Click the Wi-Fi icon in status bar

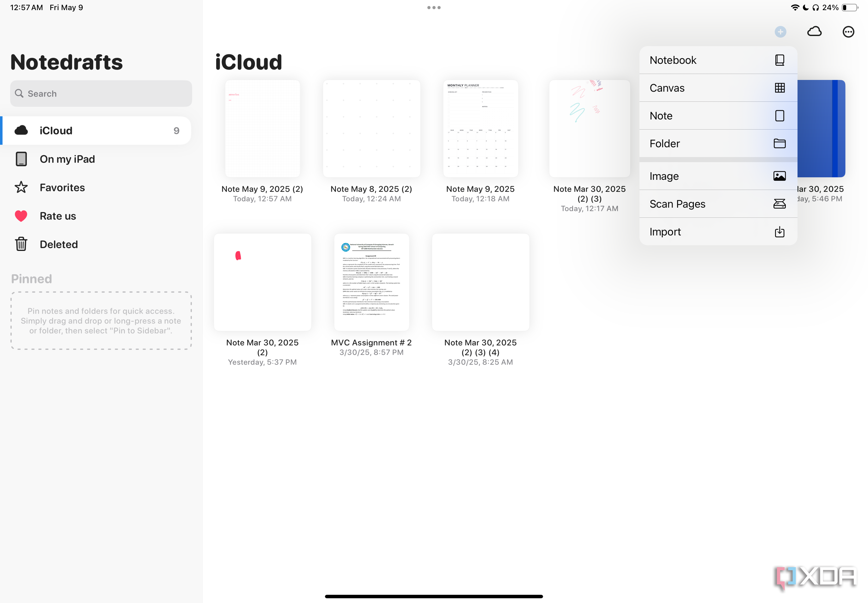click(795, 8)
